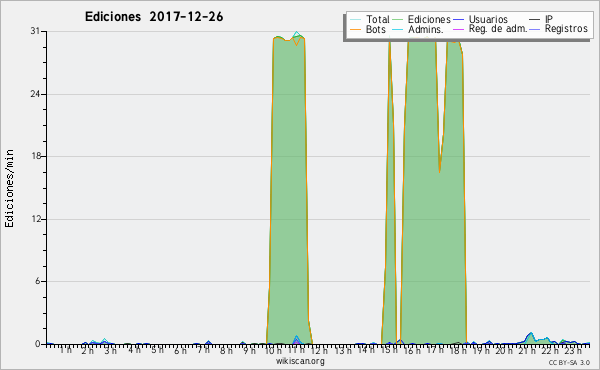The image size is (600, 370).
Task: Click the '1 h' time axis label
Action: (65, 350)
